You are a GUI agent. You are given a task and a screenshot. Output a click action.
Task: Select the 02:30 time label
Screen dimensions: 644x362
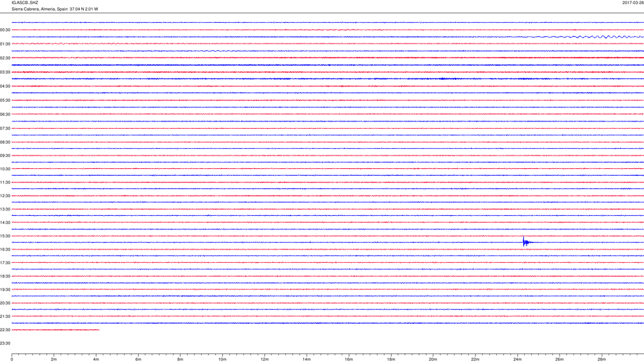coord(5,58)
